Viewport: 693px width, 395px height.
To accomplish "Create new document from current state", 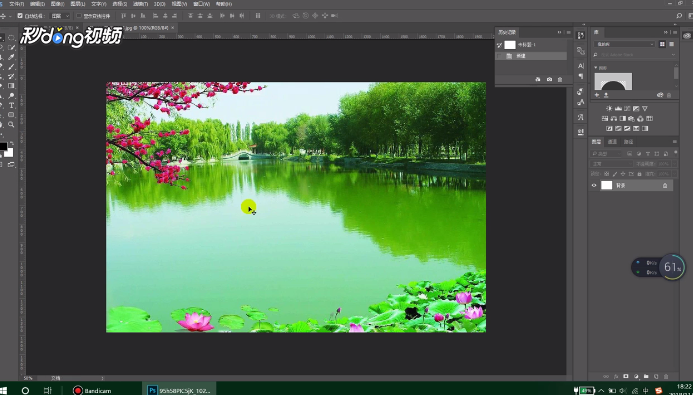I will 538,80.
